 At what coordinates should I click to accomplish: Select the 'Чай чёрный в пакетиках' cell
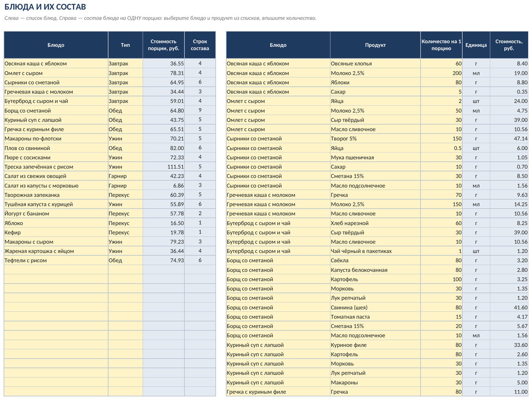(x=375, y=251)
